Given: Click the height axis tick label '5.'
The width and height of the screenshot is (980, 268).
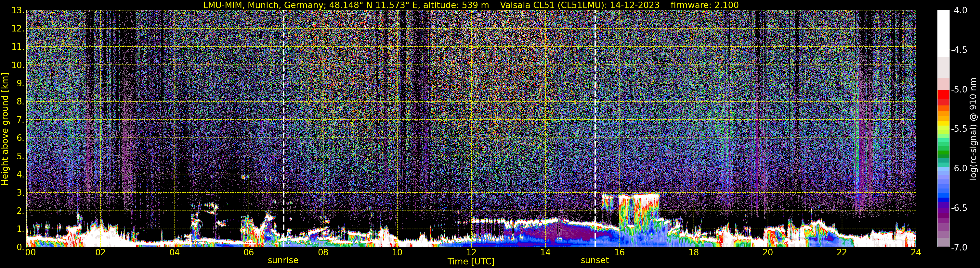Looking at the screenshot, I should [x=20, y=156].
